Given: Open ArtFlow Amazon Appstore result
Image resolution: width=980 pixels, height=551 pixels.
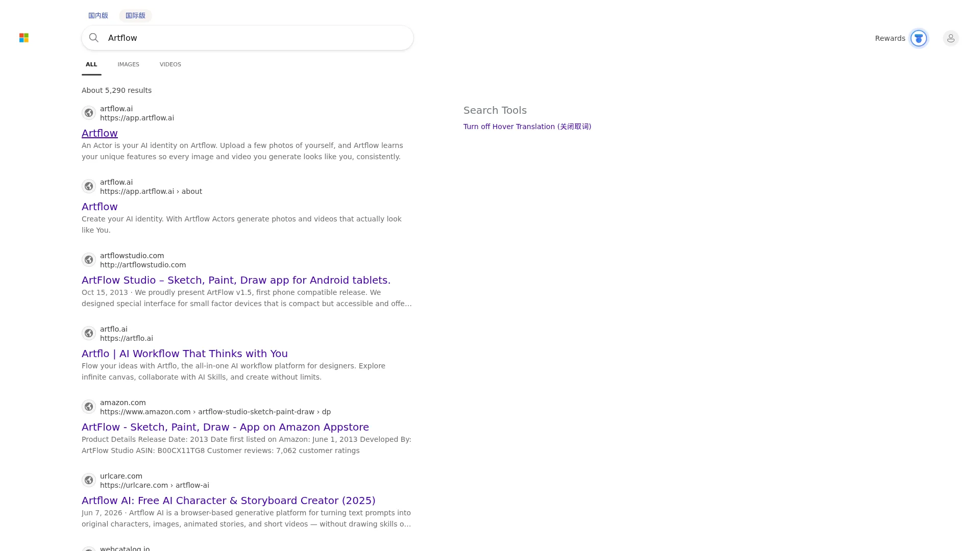Looking at the screenshot, I should click(x=225, y=427).
